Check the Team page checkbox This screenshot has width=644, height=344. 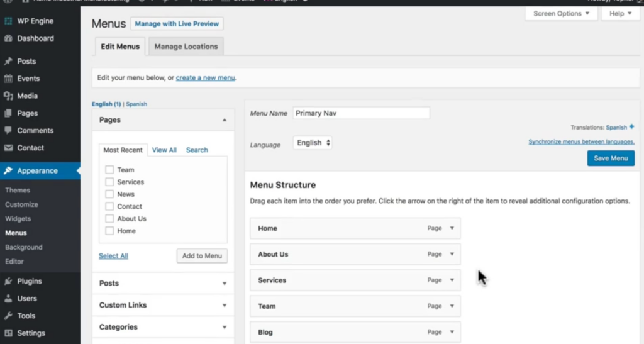click(109, 170)
